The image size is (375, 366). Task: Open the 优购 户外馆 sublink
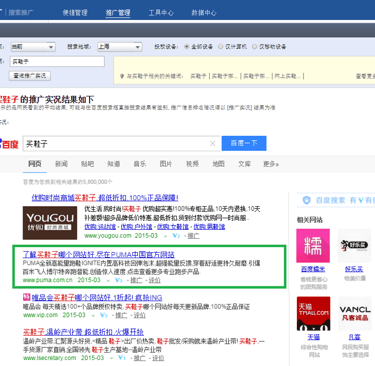136,227
